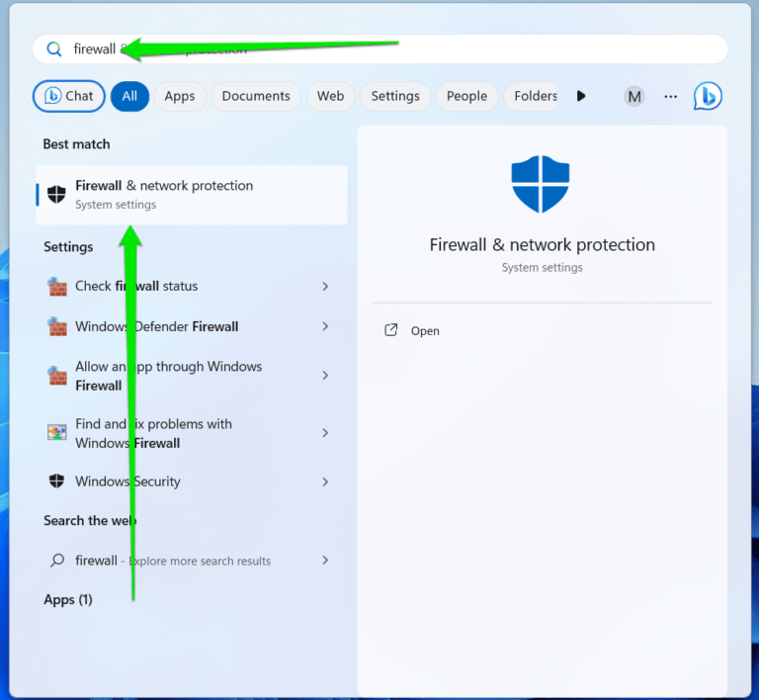
Task: Click large blue shield in preview pane
Action: [541, 185]
